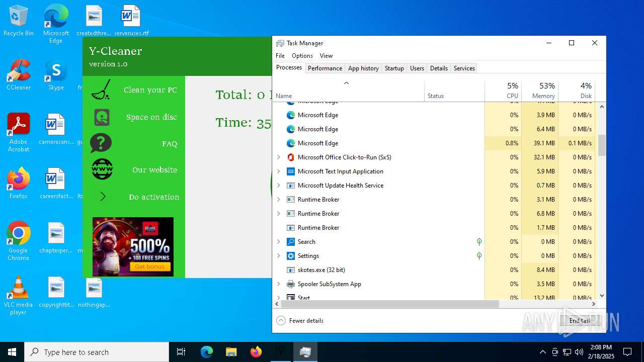Click the horizontal scrollbar in Task Manager
This screenshot has width=644, height=362.
390,304
